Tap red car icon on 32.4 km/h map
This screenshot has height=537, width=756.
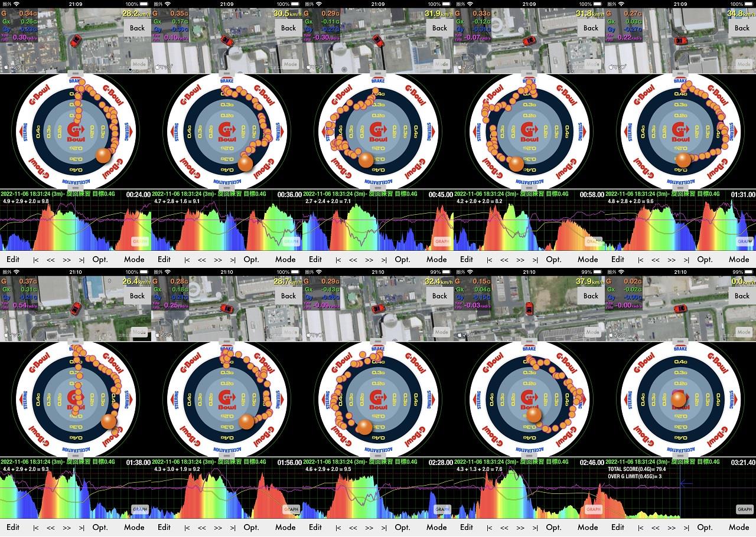(378, 309)
